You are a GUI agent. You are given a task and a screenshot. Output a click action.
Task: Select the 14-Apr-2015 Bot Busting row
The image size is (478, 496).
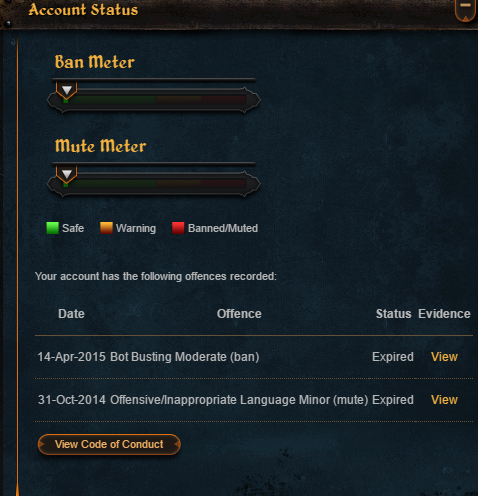tap(254, 357)
